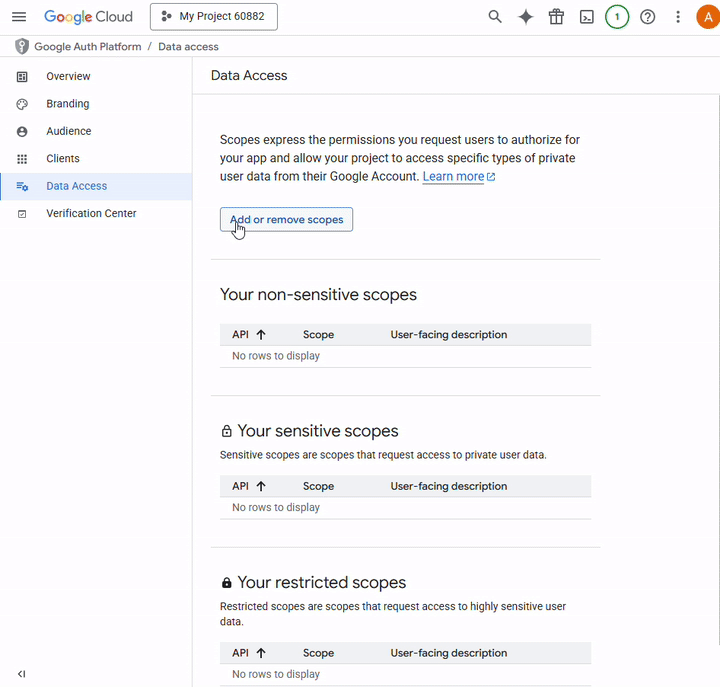Screen dimensions: 720x687
Task: Sort restricted scopes by API arrow
Action: pyautogui.click(x=261, y=653)
